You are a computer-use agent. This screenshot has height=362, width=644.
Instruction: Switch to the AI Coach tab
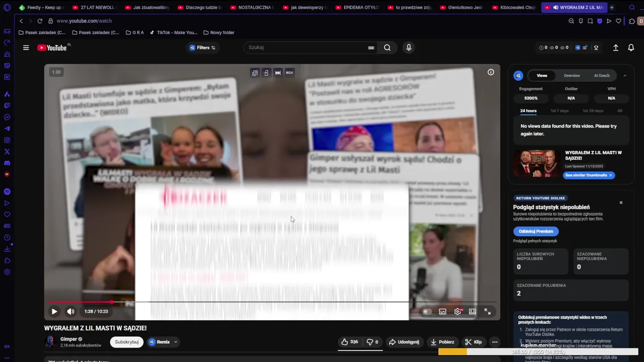tap(602, 75)
